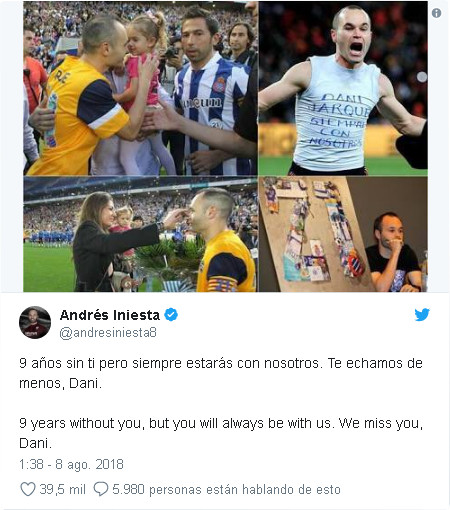Open Andrés Iniesta's round profile avatar
The image size is (450, 510).
pyautogui.click(x=35, y=323)
